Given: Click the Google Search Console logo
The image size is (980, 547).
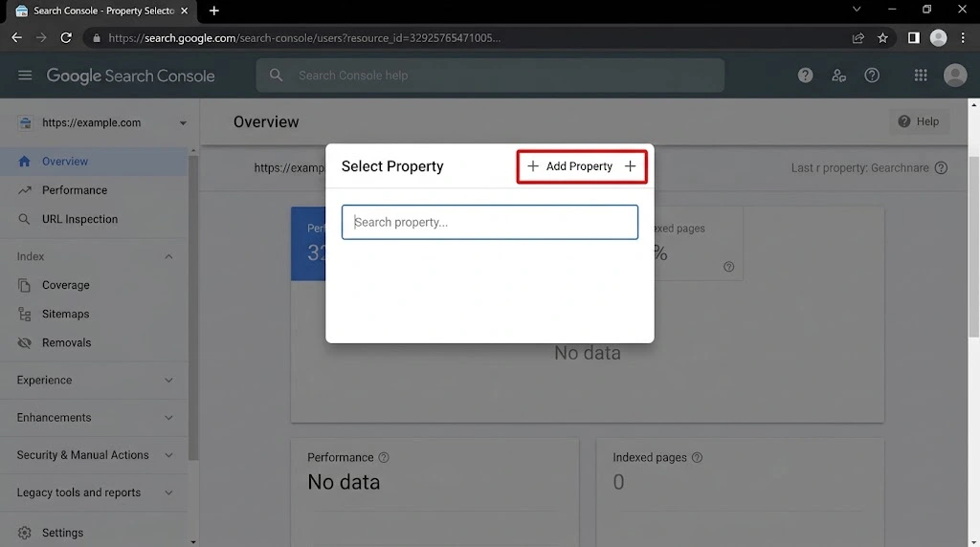Looking at the screenshot, I should pos(130,76).
